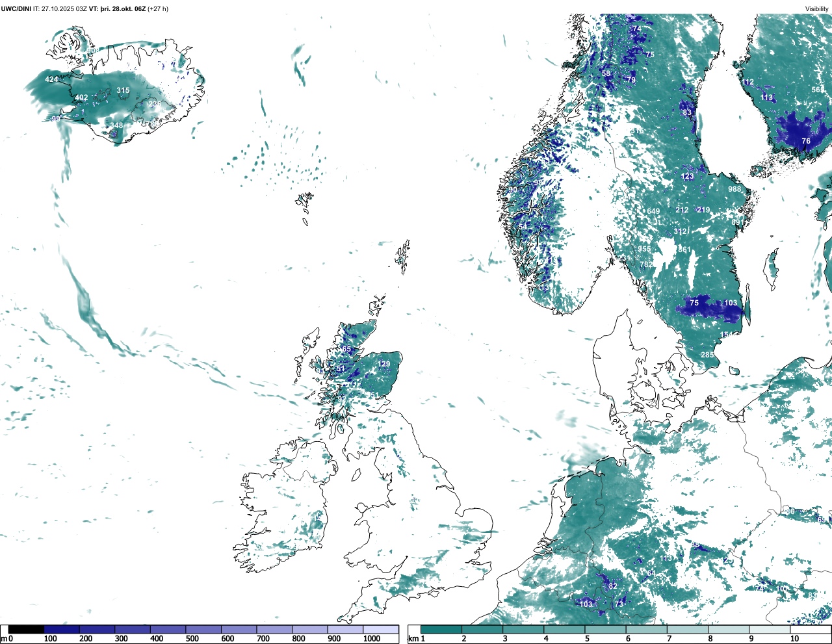Image resolution: width=832 pixels, height=644 pixels.
Task: Click the 1–2 km dark teal legend swatch
Action: (441, 630)
